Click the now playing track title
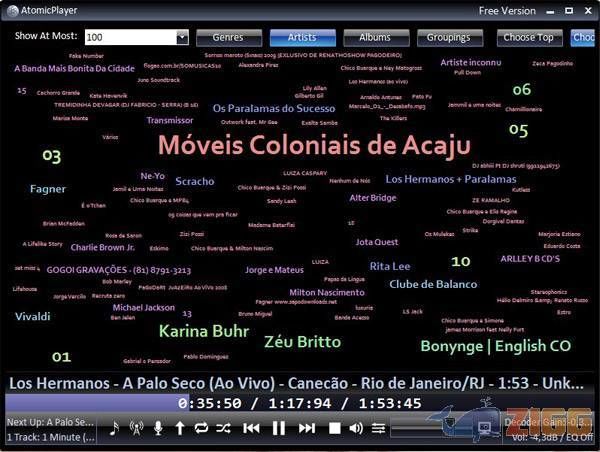This screenshot has height=452, width=600. 296,383
